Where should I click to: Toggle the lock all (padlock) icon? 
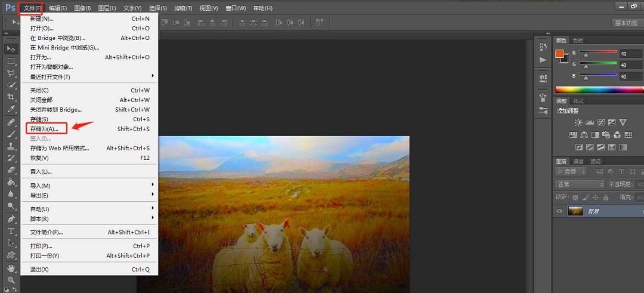point(606,198)
